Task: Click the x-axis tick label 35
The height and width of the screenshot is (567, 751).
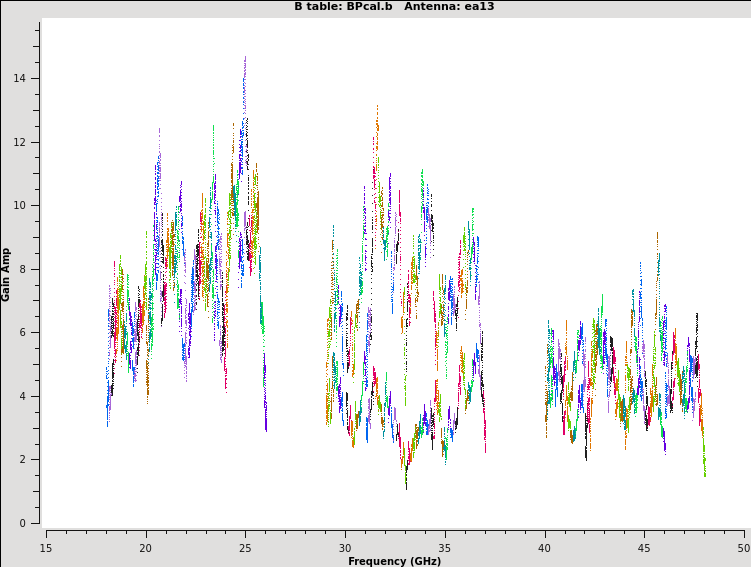Action: [x=445, y=548]
